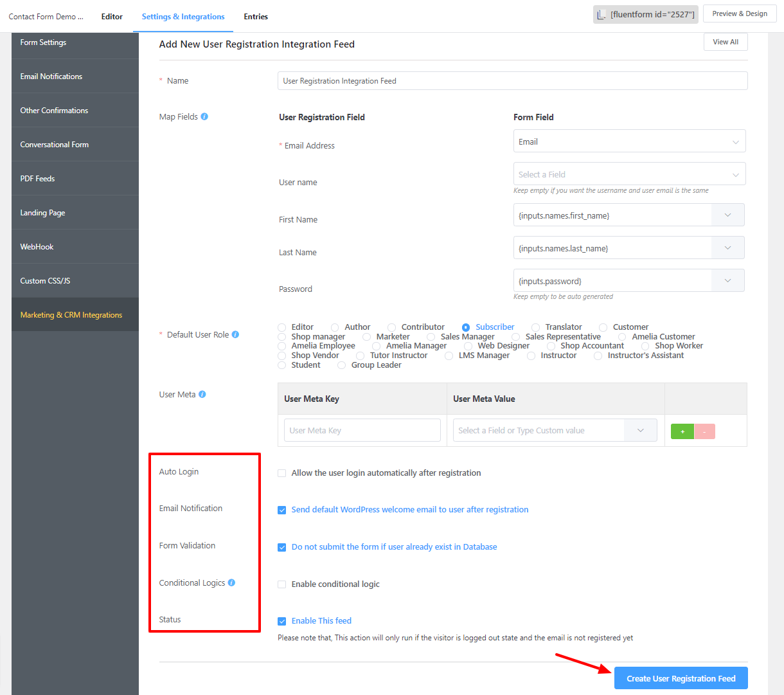Click the Password value input

(613, 281)
